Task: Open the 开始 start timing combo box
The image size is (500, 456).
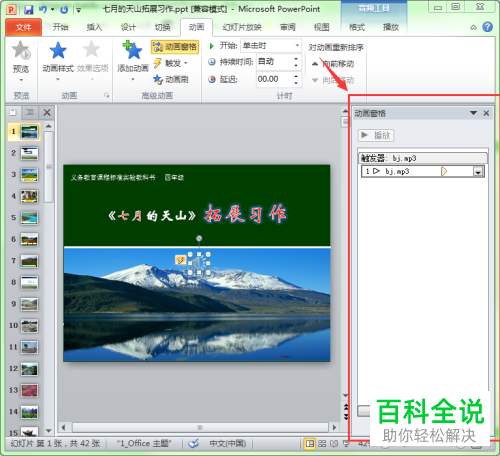Action: pos(270,46)
